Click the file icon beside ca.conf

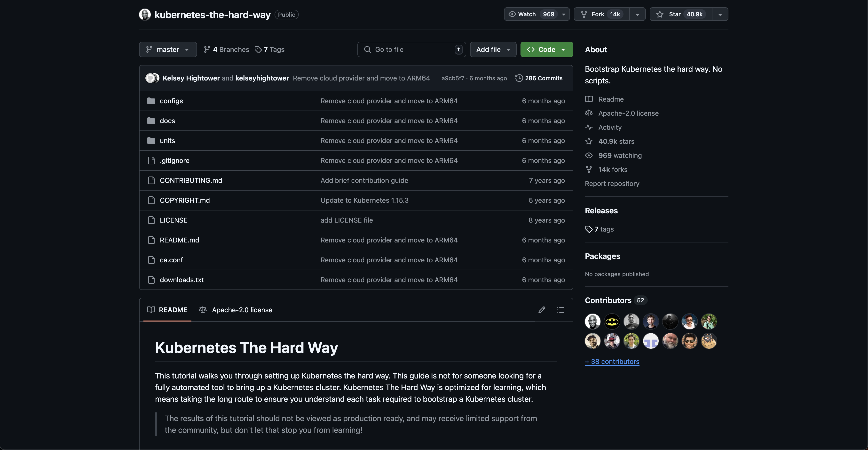(x=152, y=260)
